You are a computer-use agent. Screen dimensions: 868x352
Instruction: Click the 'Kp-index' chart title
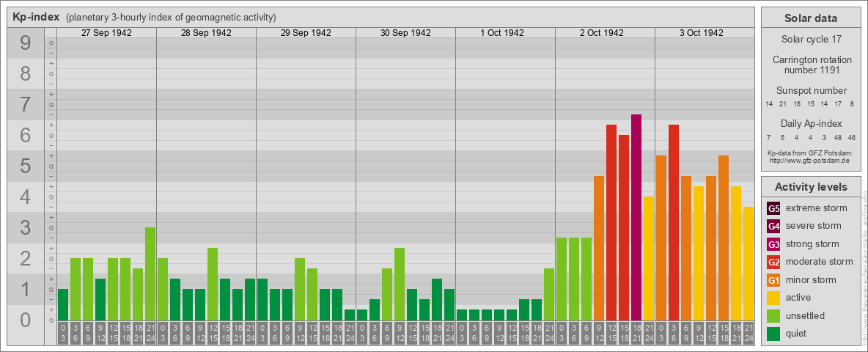(x=36, y=17)
